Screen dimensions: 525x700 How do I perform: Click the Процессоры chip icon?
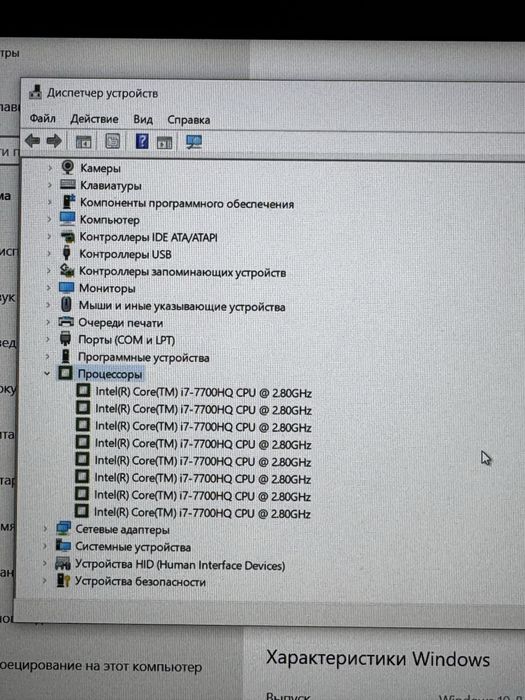(x=65, y=373)
